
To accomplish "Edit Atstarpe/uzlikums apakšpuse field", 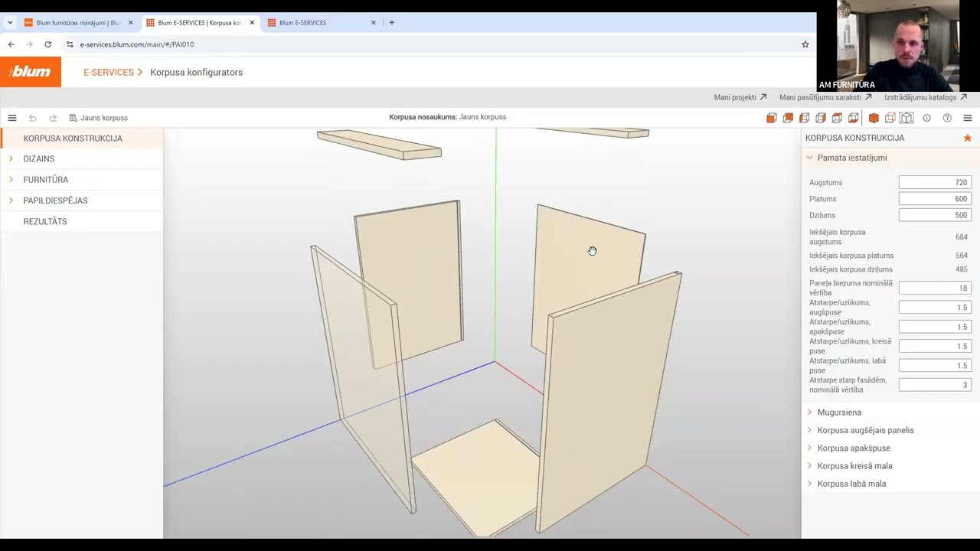I will 935,327.
